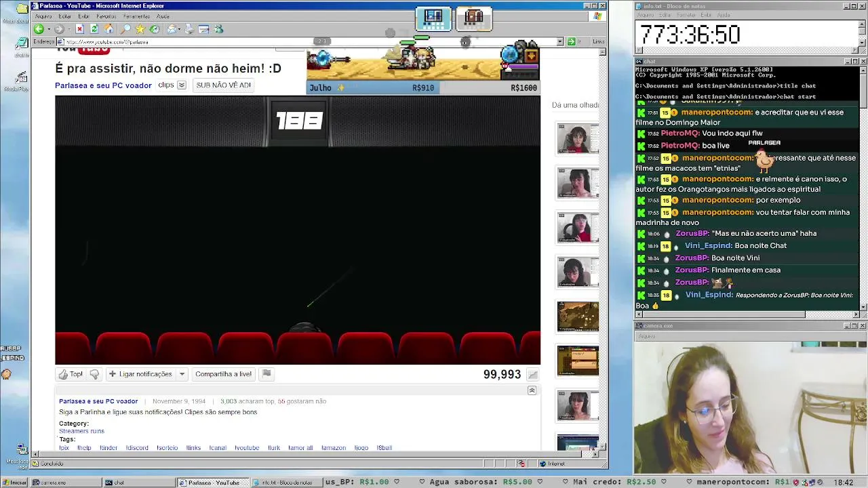Switch to info.txt Bloco de notas in taskbar
The height and width of the screenshot is (488, 868).
[x=287, y=483]
